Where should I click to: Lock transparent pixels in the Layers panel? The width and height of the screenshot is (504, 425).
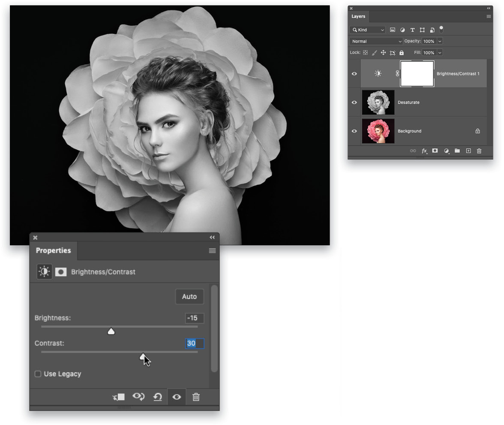365,52
